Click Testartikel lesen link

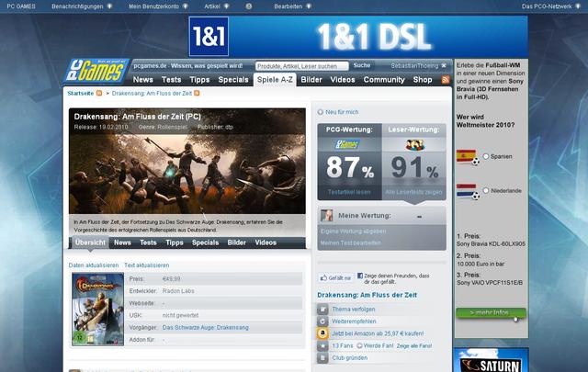[349, 192]
